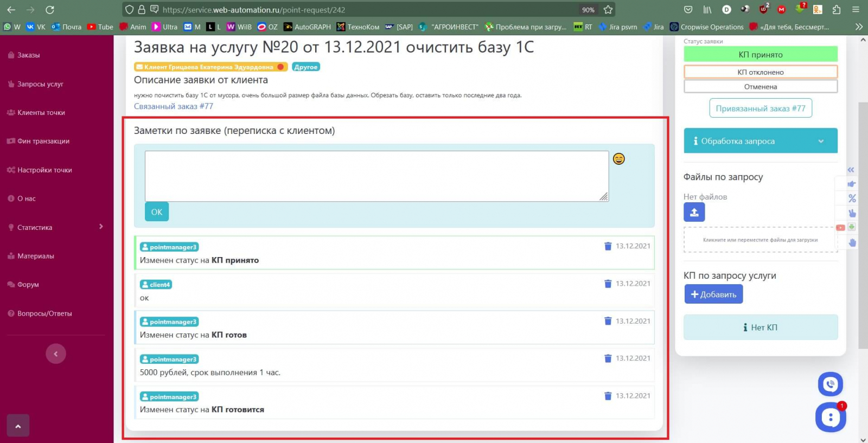This screenshot has width=868, height=443.
Task: Click the emoji picker smiley icon
Action: click(x=619, y=159)
